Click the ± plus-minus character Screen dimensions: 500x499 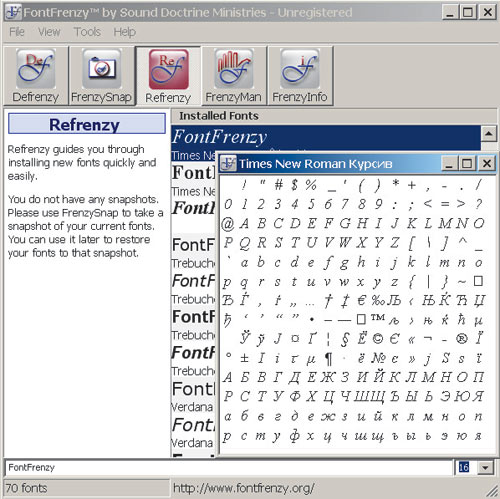click(244, 358)
